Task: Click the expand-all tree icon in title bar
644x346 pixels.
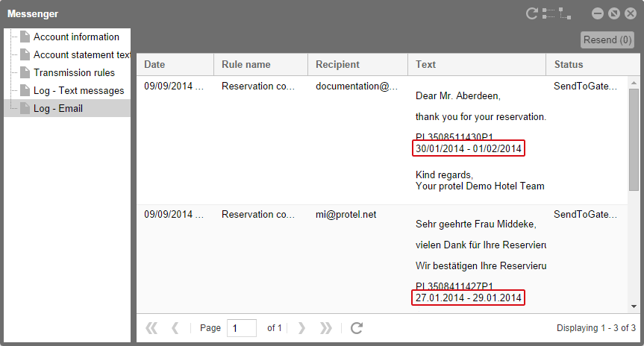Action: 549,13
